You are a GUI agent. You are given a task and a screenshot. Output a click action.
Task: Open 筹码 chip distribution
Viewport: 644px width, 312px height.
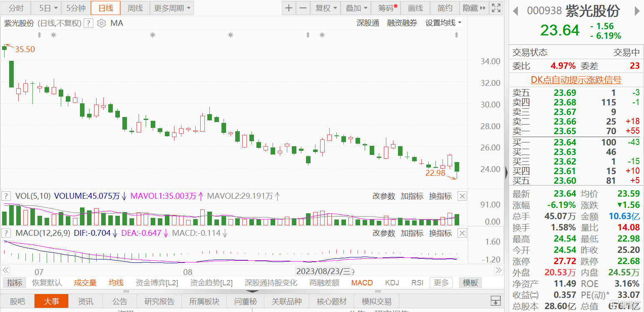coord(386,8)
